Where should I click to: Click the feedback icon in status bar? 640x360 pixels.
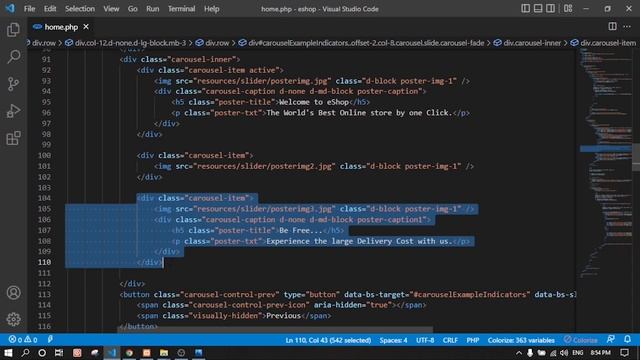[x=611, y=339]
